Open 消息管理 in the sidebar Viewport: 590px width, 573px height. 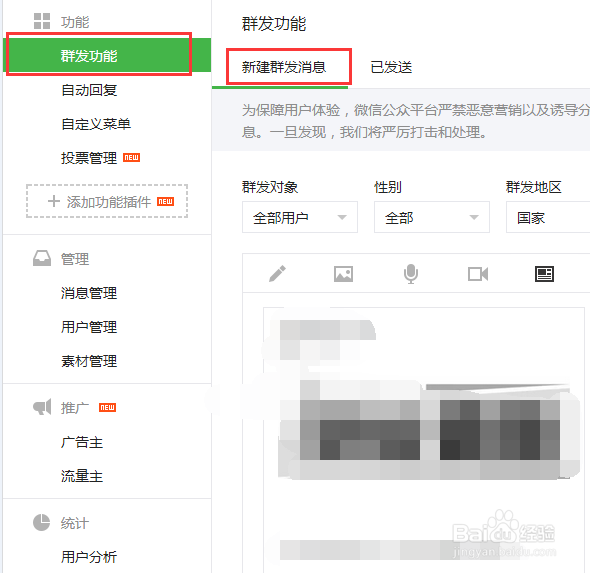tap(89, 293)
